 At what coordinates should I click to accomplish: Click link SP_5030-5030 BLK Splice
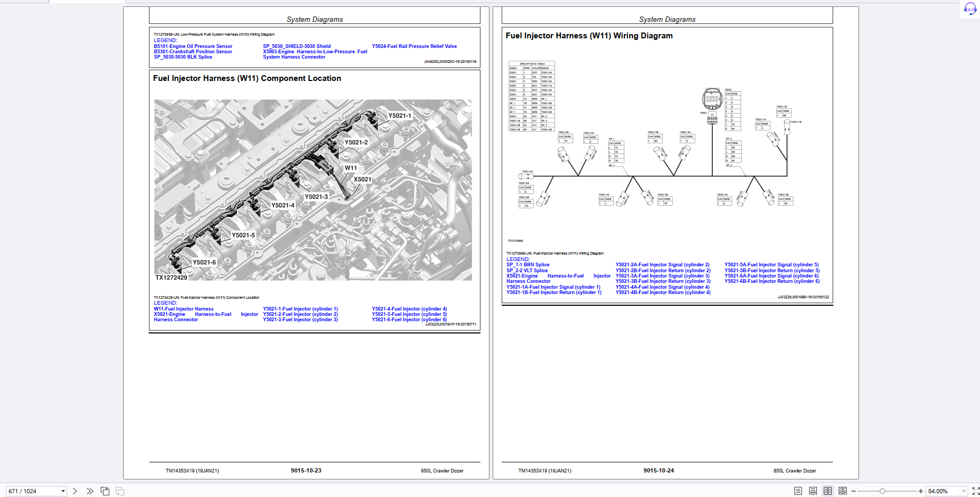[183, 57]
